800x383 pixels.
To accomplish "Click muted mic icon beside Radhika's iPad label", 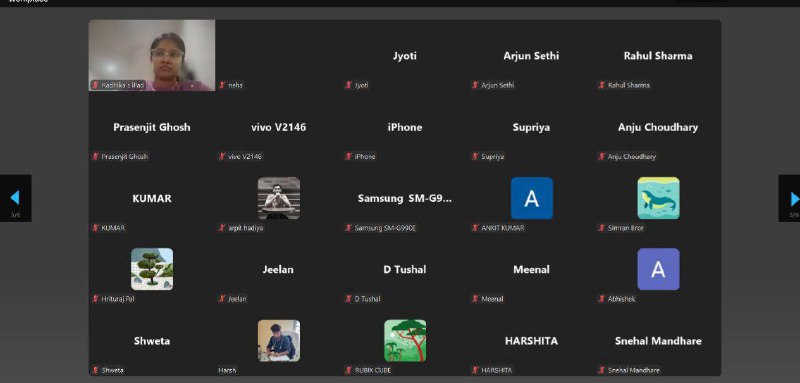I will [x=95, y=85].
